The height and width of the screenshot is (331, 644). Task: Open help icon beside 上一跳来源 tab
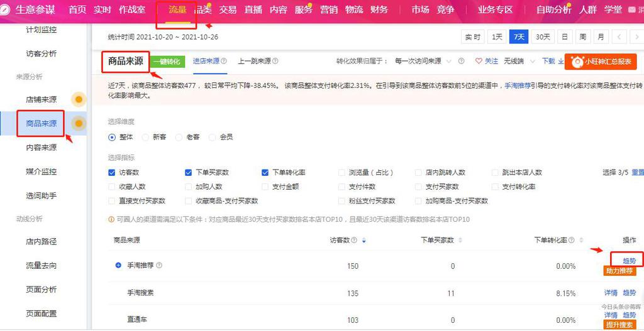click(275, 61)
